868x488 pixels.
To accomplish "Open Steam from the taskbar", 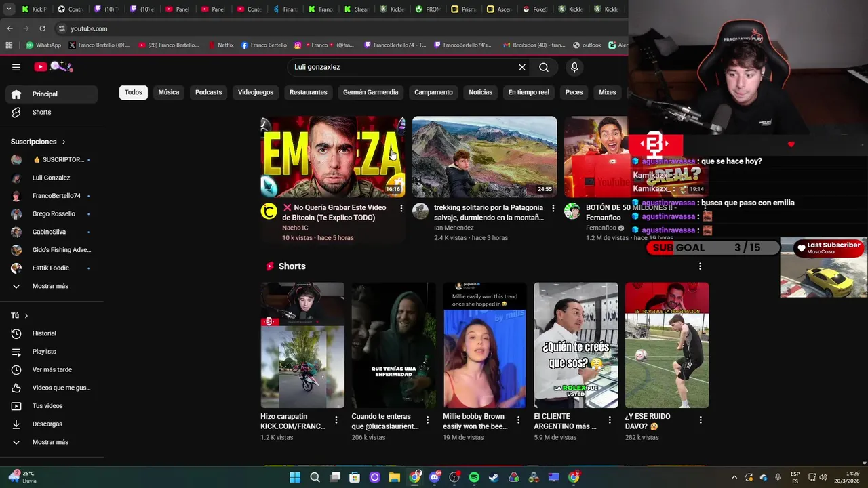I will coord(494,477).
